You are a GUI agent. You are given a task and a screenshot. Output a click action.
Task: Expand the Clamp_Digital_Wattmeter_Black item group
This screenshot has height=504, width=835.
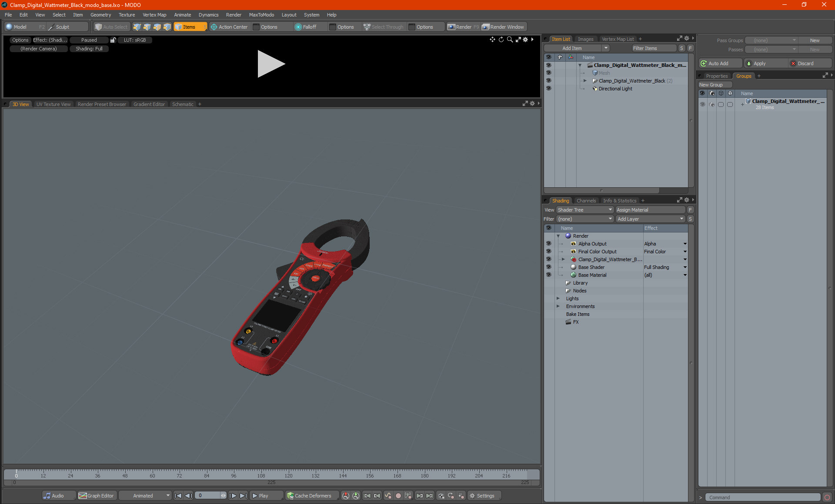click(x=585, y=81)
